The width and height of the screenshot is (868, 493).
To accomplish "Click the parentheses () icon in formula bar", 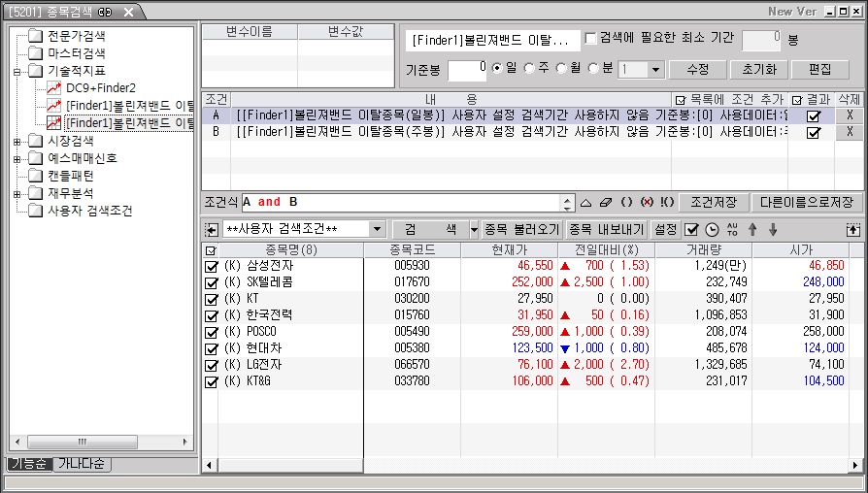I will (626, 203).
